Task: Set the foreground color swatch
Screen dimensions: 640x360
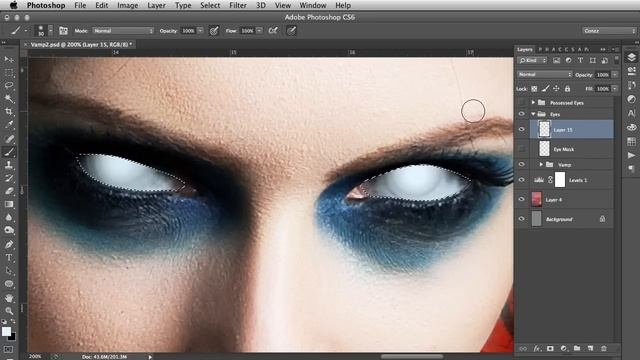Action: click(6, 331)
